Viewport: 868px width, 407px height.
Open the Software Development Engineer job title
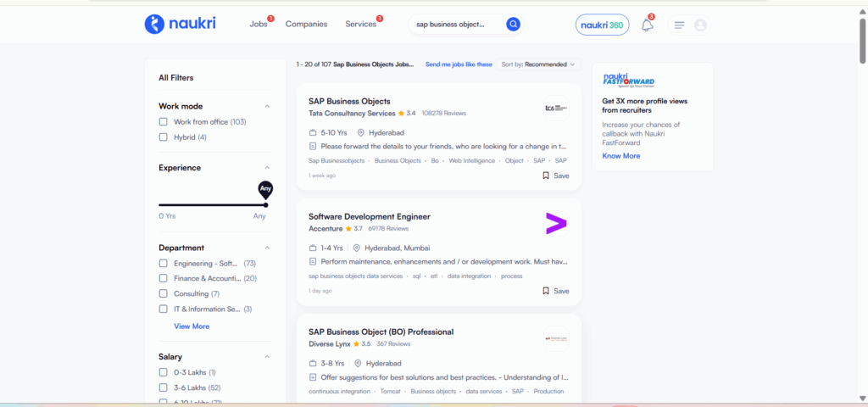370,216
